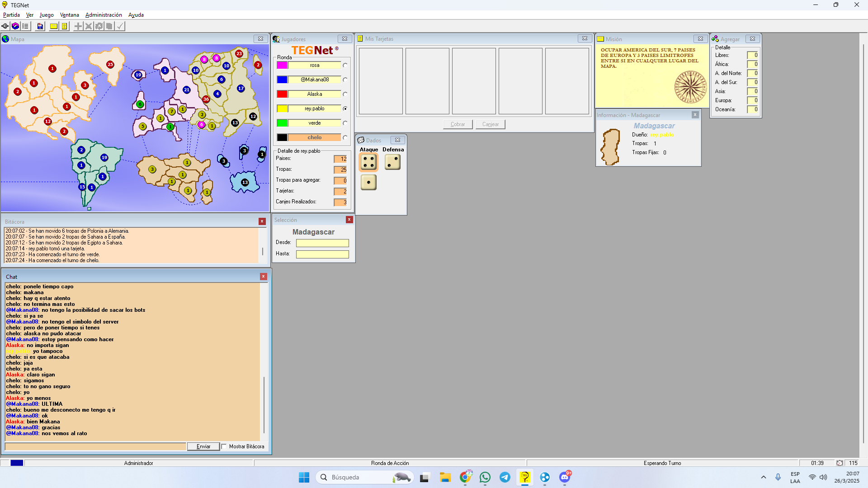Viewport: 868px width, 488px height.
Task: Click the blue color swatch for @Makana08
Action: 282,80
